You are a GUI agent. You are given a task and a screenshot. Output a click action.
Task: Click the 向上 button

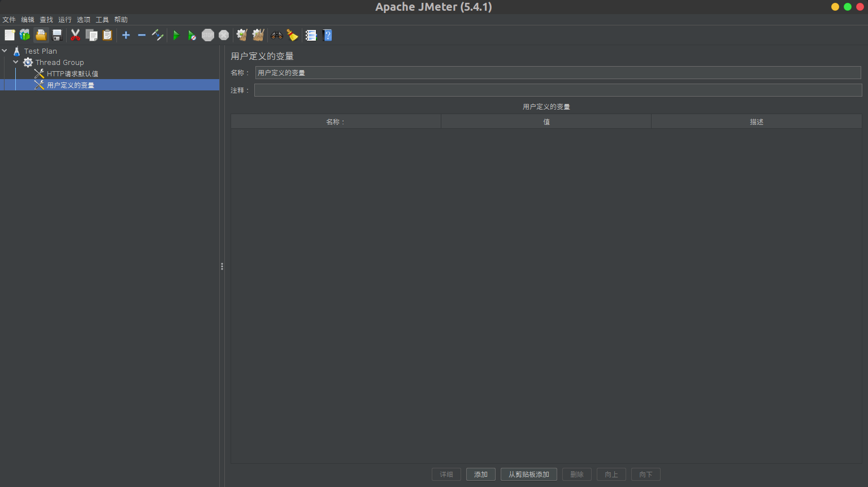pos(611,475)
